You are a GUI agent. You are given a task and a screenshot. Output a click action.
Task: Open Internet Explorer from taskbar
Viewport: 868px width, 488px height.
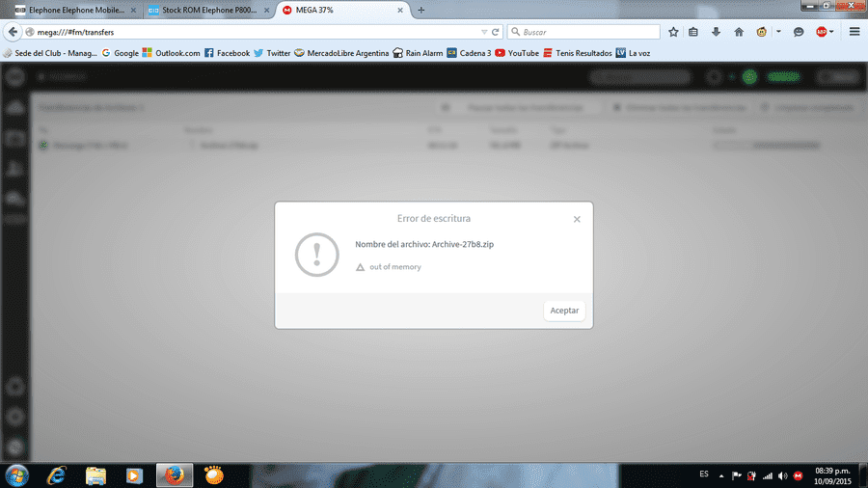57,475
